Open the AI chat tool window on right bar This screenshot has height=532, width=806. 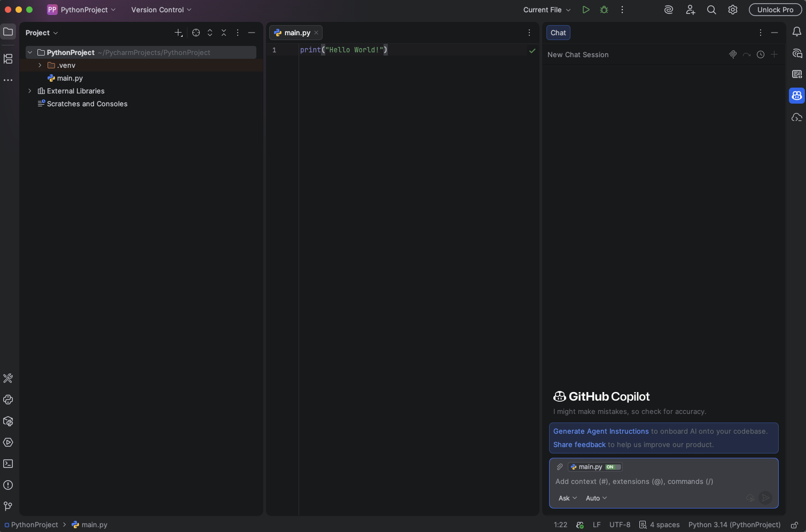pyautogui.click(x=797, y=53)
